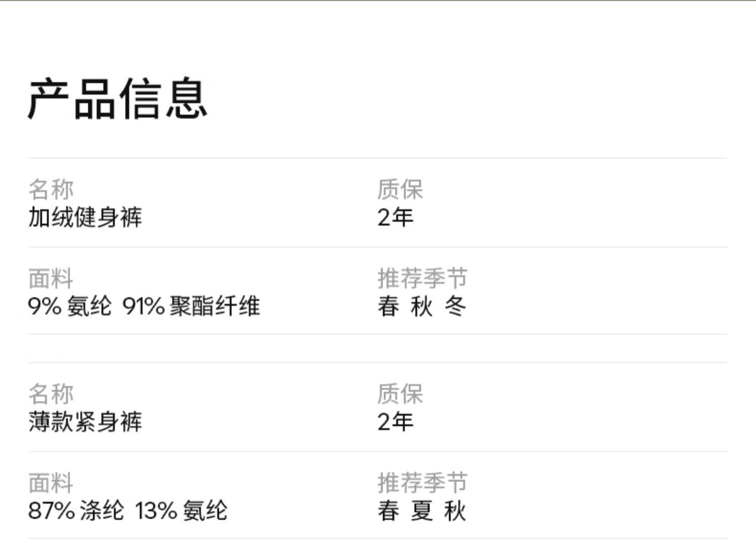Screen dimensions: 756x554
Task: Click the 名称 label above 加绒健身裤
Action: [51, 190]
